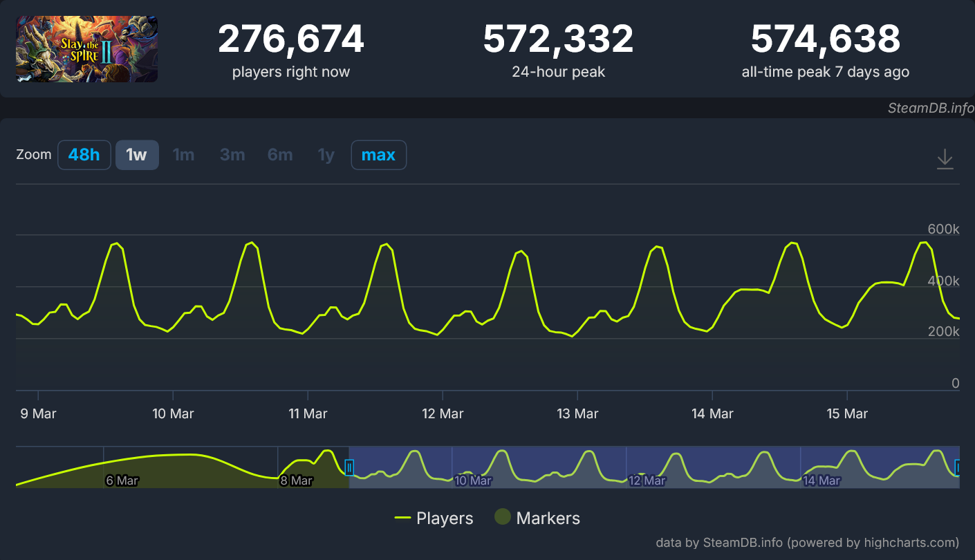This screenshot has height=560, width=975.
Task: Set chart zoom to 48h
Action: coord(84,155)
